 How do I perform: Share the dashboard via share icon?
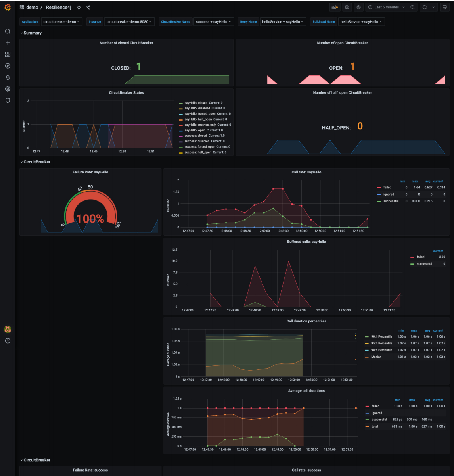(88, 7)
